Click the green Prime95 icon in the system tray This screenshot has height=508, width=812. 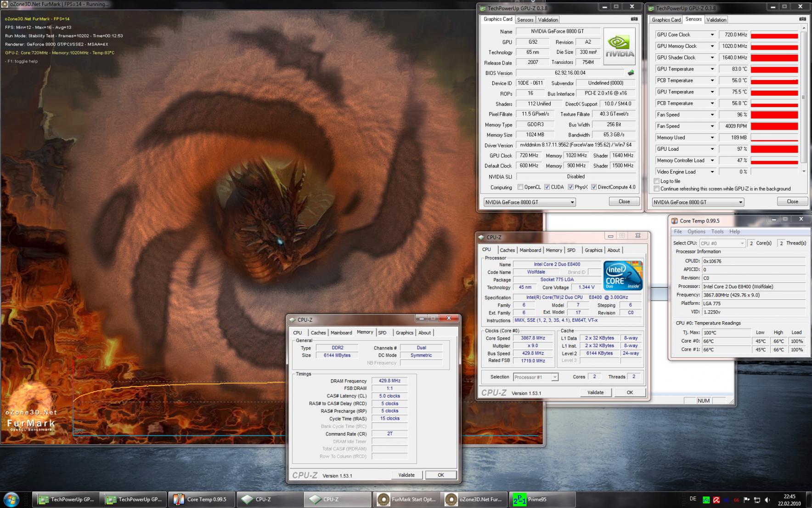pyautogui.click(x=706, y=500)
